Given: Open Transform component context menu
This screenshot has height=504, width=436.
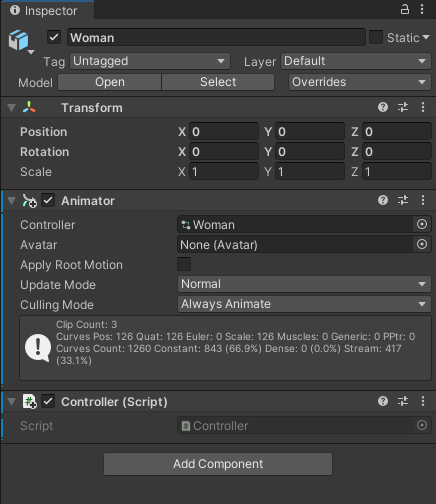Looking at the screenshot, I should [x=423, y=107].
